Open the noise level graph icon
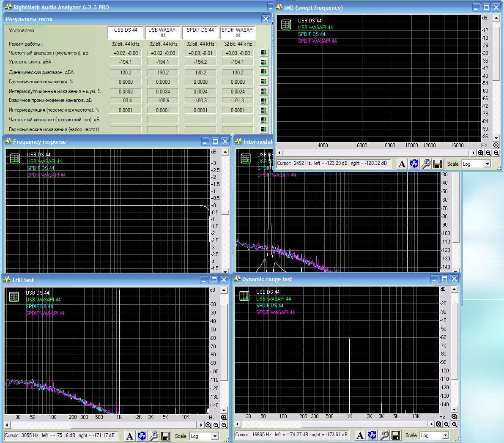This screenshot has height=443, width=504. 264,63
